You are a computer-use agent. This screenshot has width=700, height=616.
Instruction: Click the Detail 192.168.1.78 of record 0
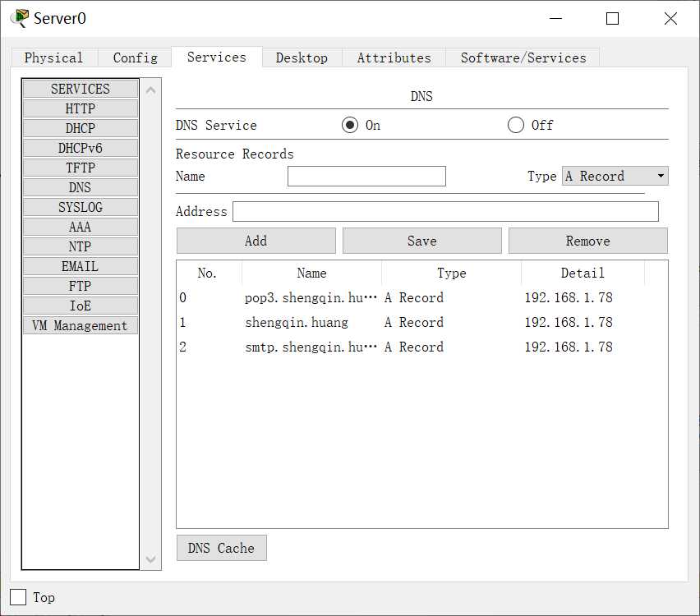pos(569,297)
